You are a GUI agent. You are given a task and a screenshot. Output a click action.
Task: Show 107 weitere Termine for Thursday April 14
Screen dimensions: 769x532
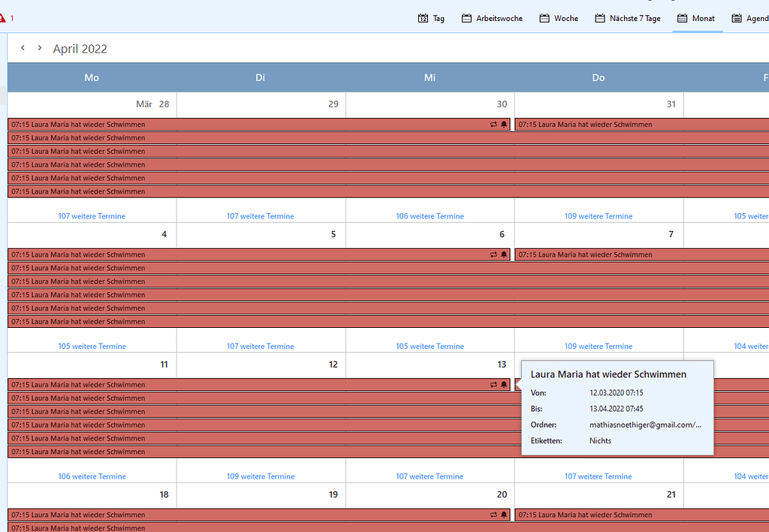599,476
